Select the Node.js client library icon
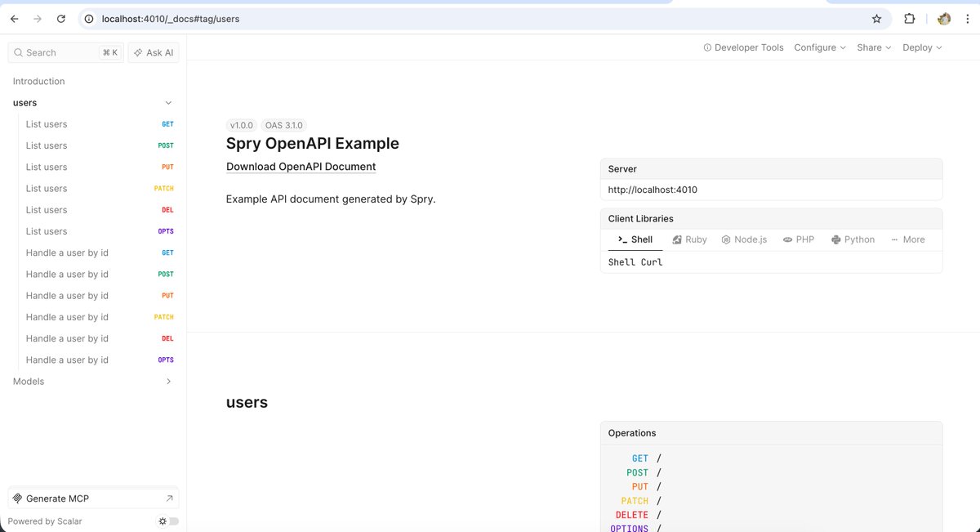 point(726,239)
